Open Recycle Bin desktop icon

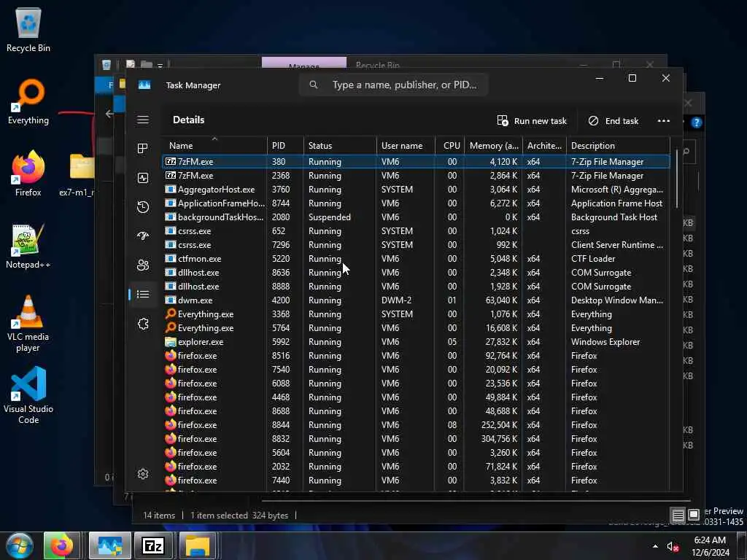(x=28, y=30)
